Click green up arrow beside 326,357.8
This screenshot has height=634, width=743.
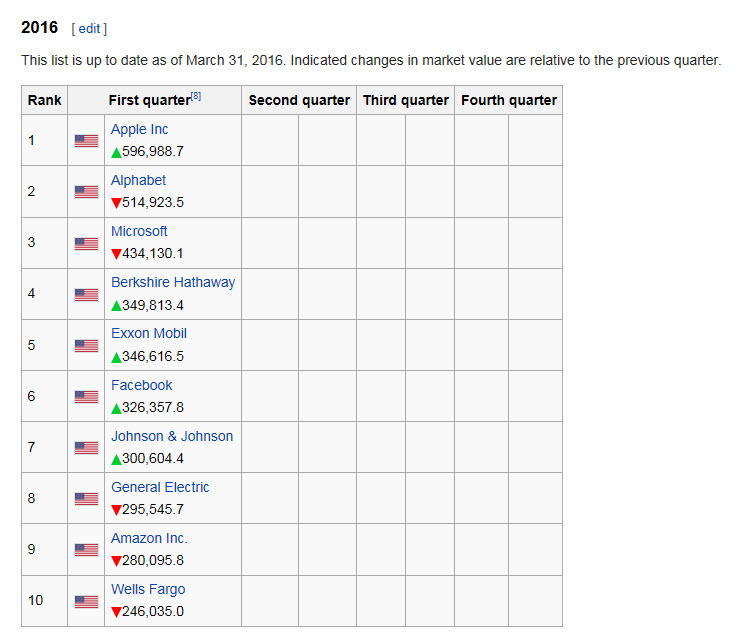click(x=116, y=408)
